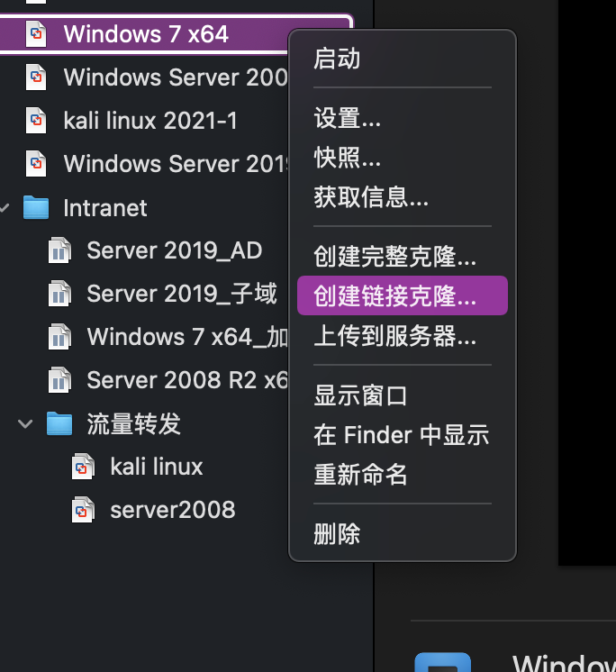Click the Windows Server 200 VM icon
The width and height of the screenshot is (616, 672).
pos(36,77)
